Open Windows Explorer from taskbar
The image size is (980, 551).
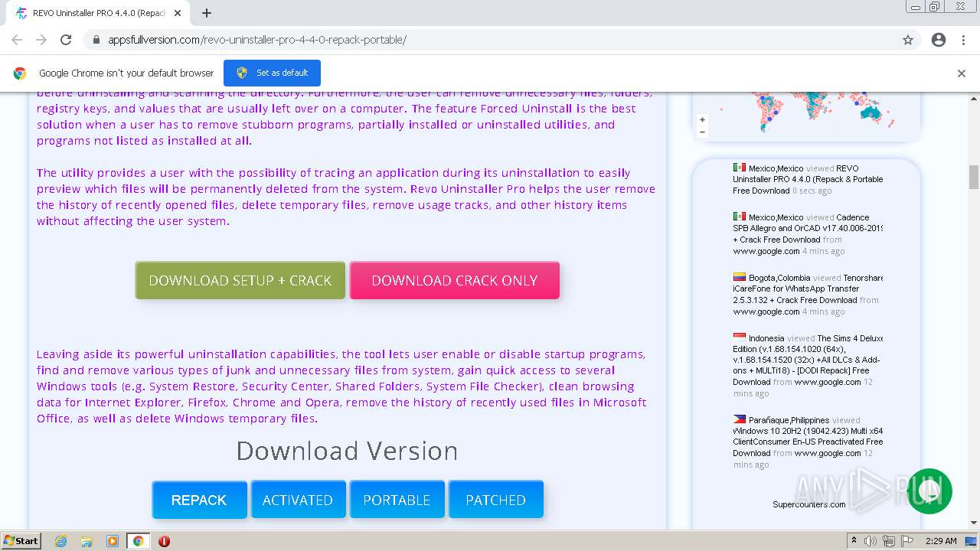click(x=87, y=541)
